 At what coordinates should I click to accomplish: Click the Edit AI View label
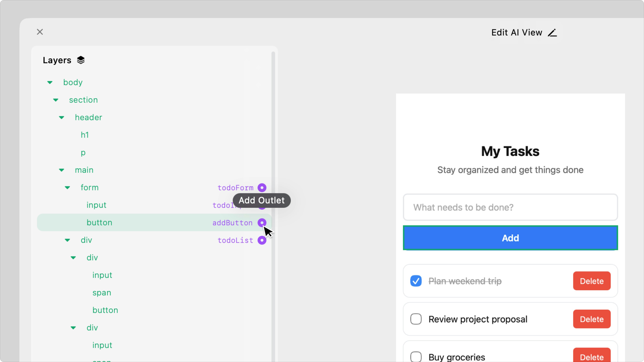[517, 33]
